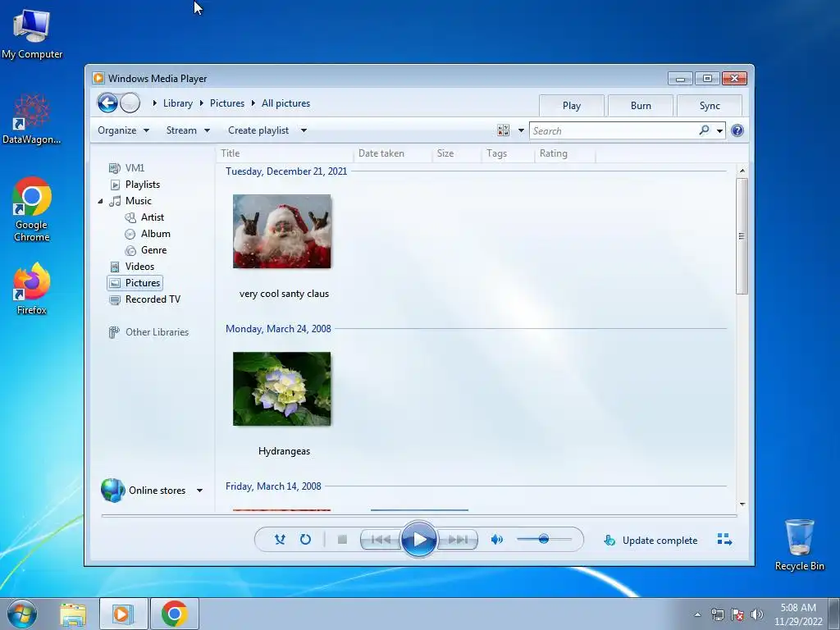Open the Recycle Bin desktop icon
The width and height of the screenshot is (840, 630).
pos(799,545)
